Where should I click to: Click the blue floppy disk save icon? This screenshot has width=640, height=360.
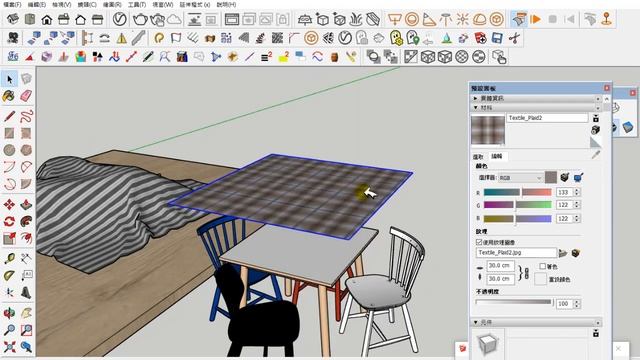pyautogui.click(x=497, y=38)
